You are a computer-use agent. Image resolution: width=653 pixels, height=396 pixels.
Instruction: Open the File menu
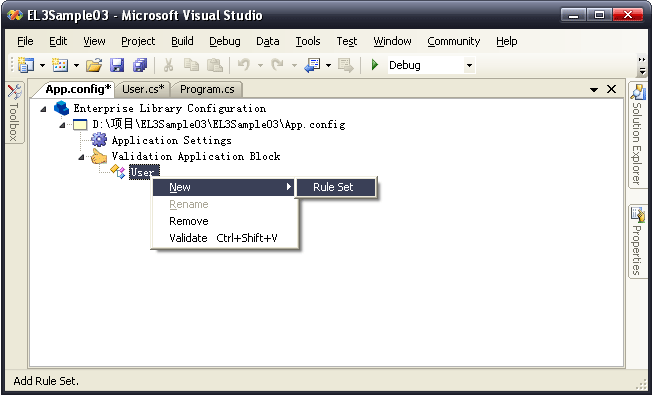coord(25,41)
